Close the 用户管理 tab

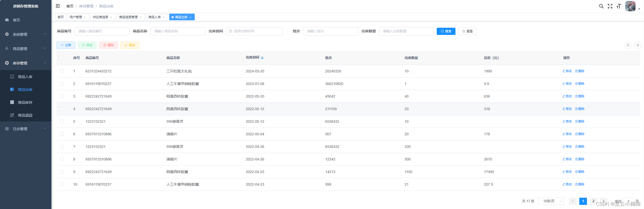pos(85,17)
